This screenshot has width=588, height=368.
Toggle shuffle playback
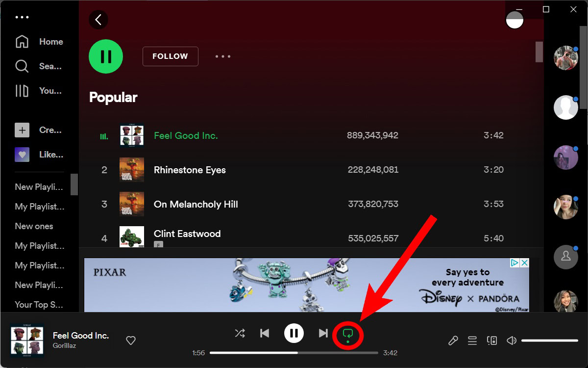pos(240,334)
